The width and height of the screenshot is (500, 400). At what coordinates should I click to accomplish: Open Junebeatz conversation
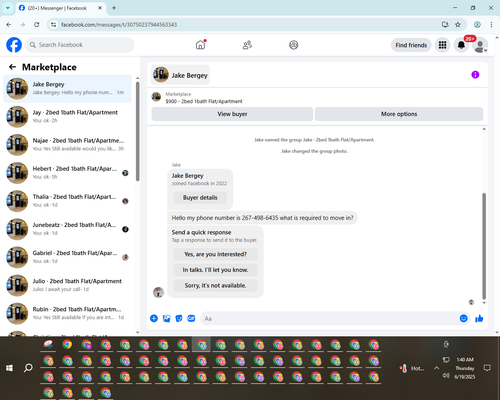pos(67,229)
